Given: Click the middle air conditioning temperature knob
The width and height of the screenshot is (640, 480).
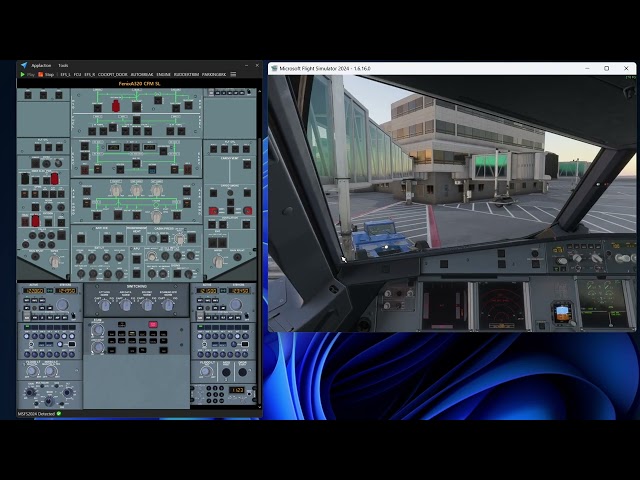Looking at the screenshot, I should pos(136,190).
